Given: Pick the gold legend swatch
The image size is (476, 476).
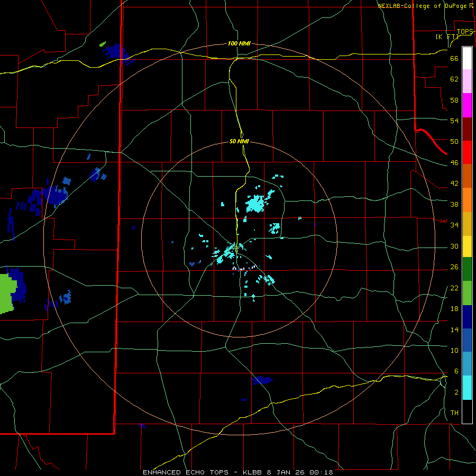Looking at the screenshot, I should [467, 224].
